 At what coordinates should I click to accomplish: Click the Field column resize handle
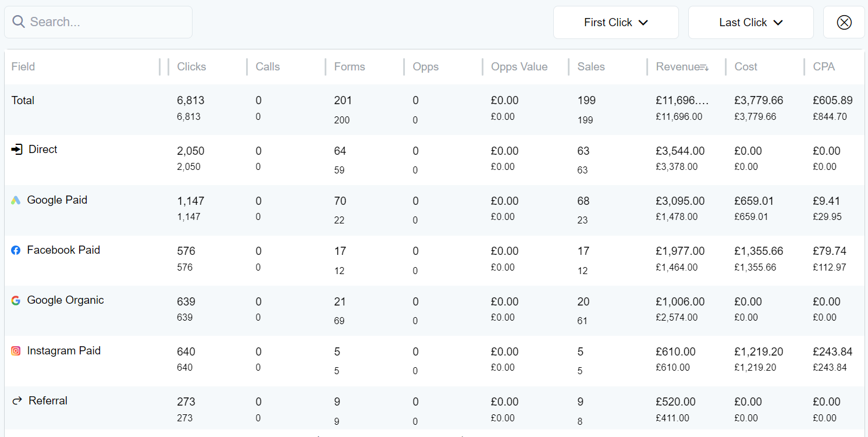pyautogui.click(x=159, y=67)
